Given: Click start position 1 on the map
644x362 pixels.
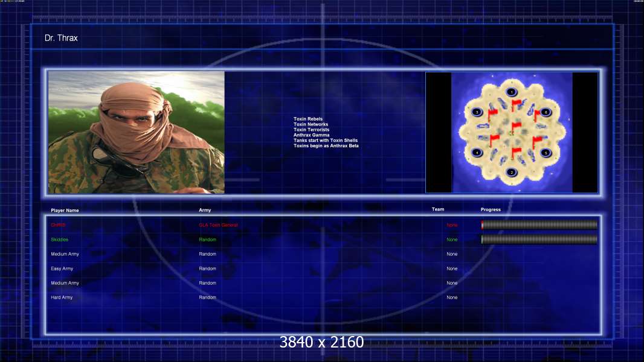Looking at the screenshot, I should 511,92.
